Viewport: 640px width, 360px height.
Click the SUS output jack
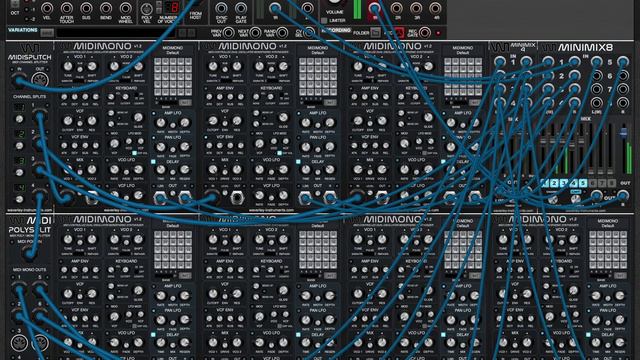pyautogui.click(x=86, y=8)
